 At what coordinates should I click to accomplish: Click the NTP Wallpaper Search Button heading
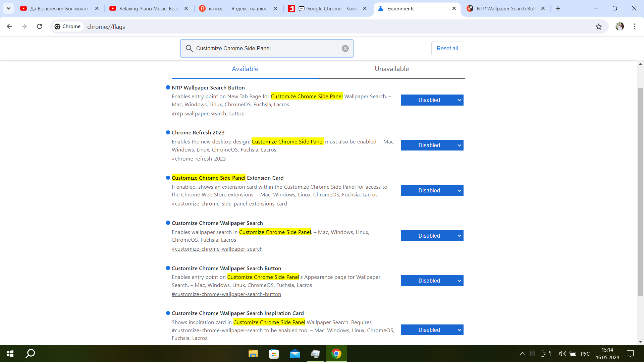[208, 88]
